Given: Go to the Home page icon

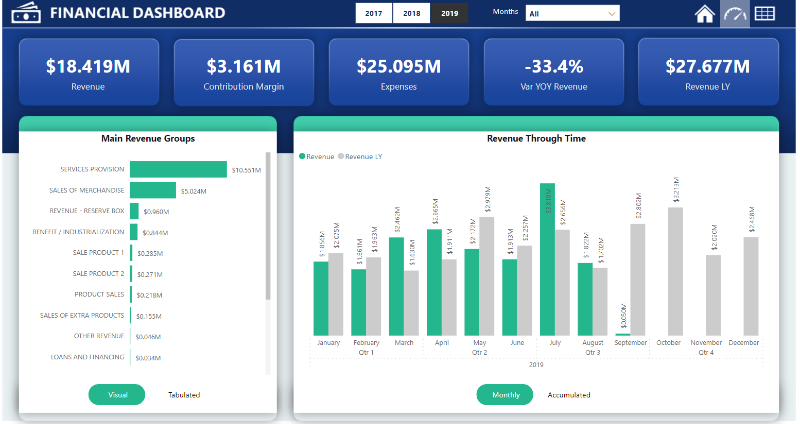Looking at the screenshot, I should (x=705, y=14).
